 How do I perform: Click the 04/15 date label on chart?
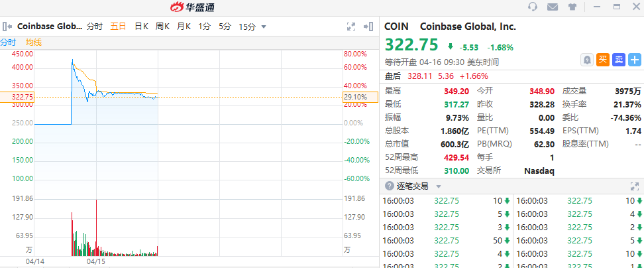pos(95,261)
